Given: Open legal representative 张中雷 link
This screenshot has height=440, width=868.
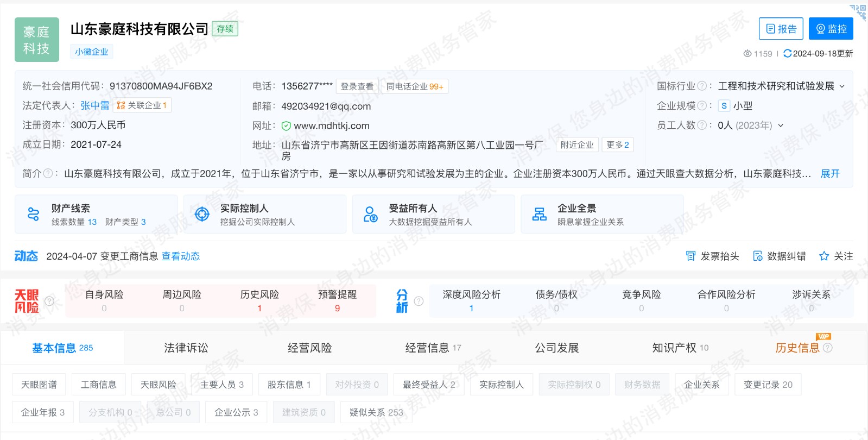Looking at the screenshot, I should (x=95, y=105).
